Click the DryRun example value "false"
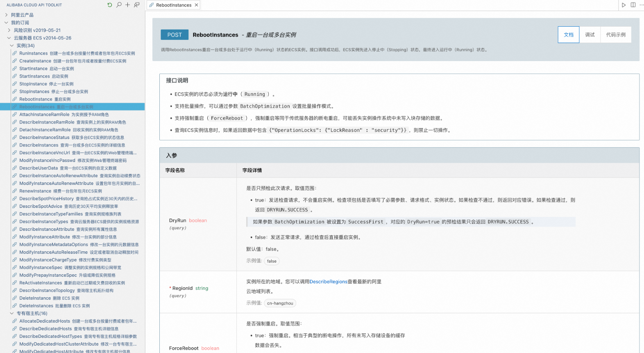Image resolution: width=644 pixels, height=353 pixels. point(272,261)
